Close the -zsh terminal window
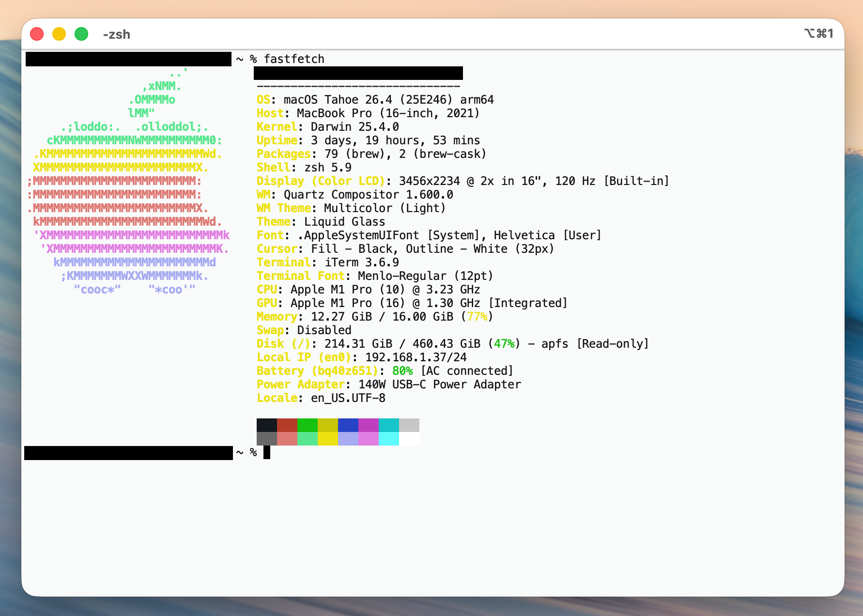This screenshot has width=863, height=616. 37,34
